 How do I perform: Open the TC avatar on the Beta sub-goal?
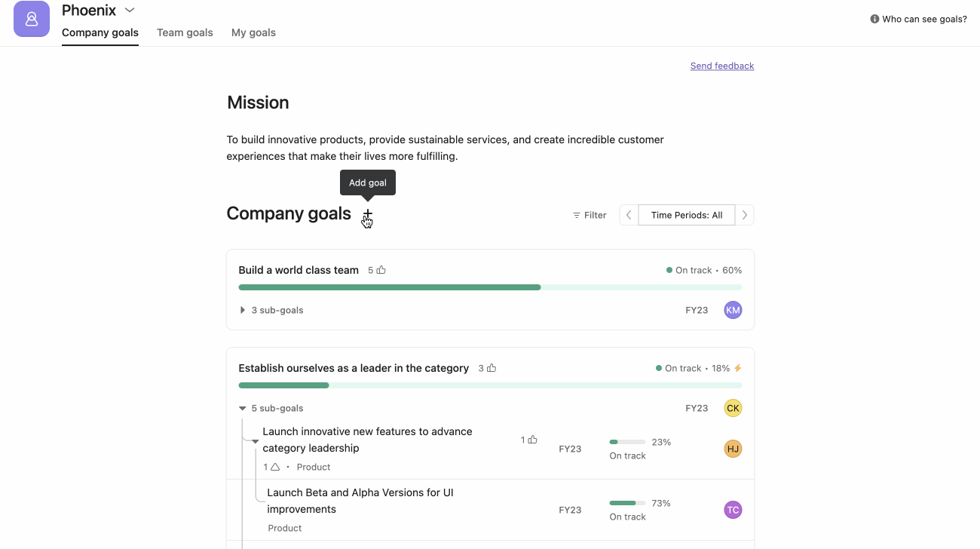coord(733,510)
